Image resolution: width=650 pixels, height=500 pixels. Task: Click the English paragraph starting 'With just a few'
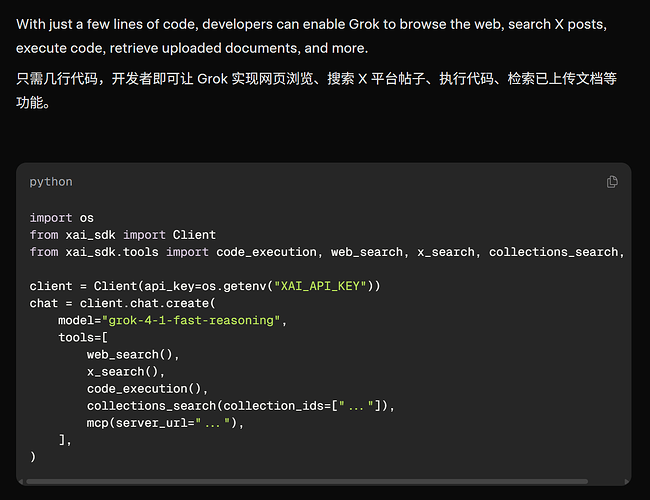point(311,36)
